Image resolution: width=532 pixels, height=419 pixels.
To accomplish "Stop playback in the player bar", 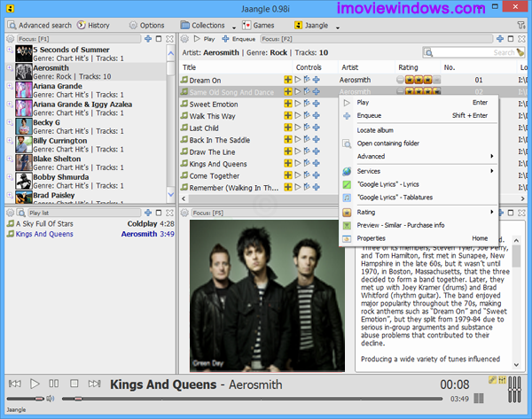I will pyautogui.click(x=74, y=384).
